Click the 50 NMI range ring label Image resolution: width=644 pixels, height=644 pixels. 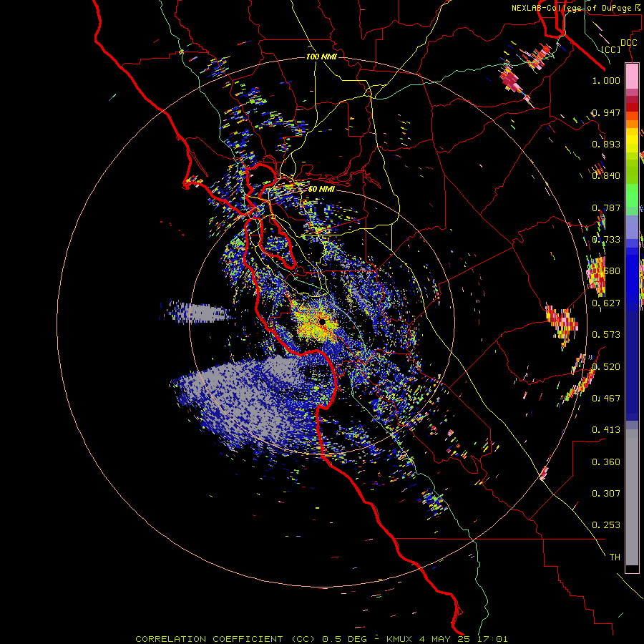click(321, 189)
